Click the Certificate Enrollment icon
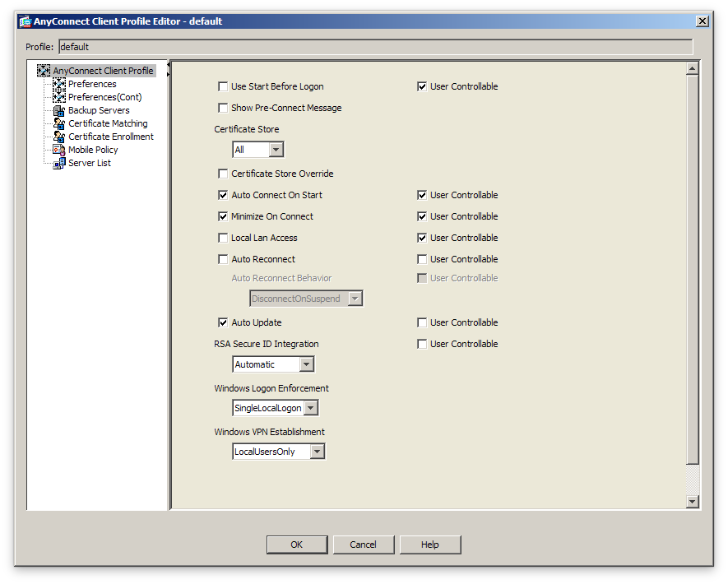 coord(59,137)
